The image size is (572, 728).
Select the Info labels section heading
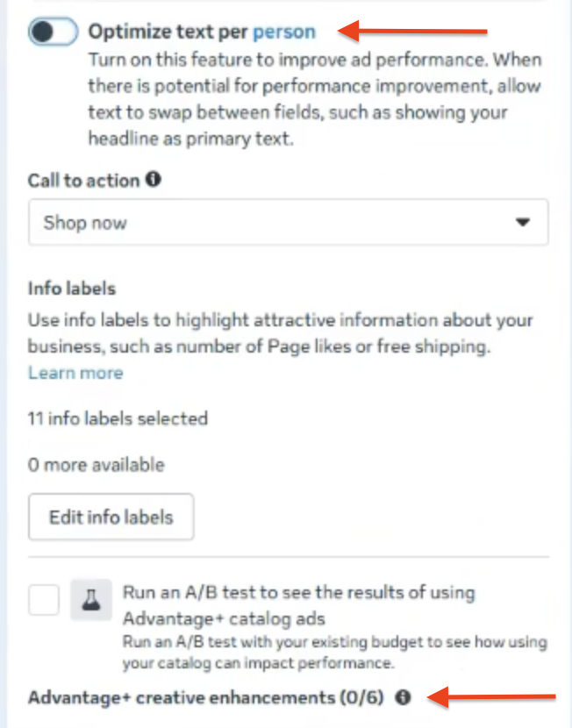[72, 288]
